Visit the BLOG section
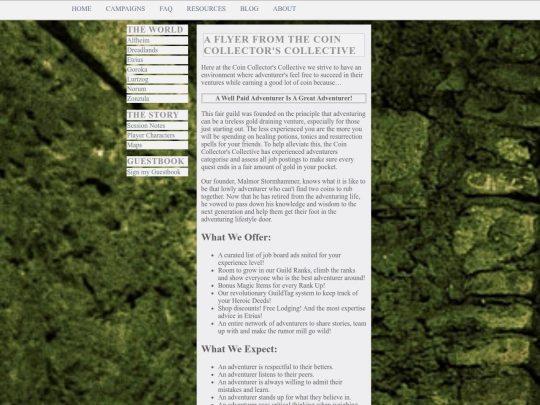The width and height of the screenshot is (540, 405). tap(249, 9)
